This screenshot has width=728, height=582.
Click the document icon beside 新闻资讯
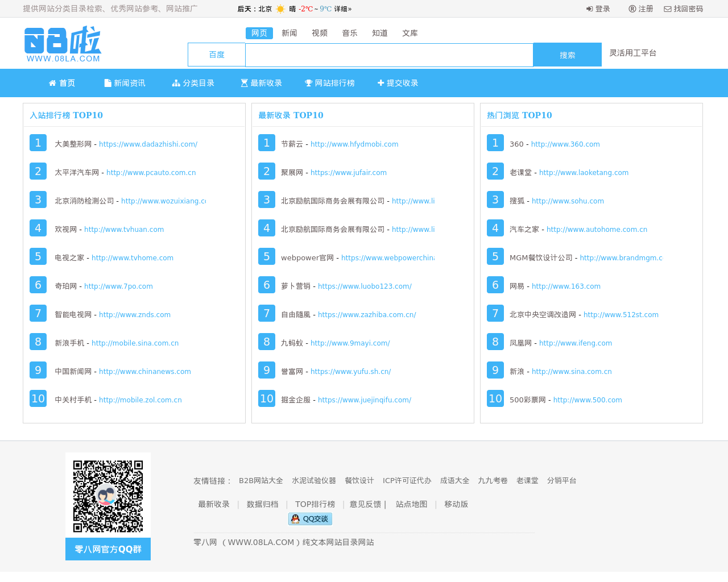pos(108,83)
